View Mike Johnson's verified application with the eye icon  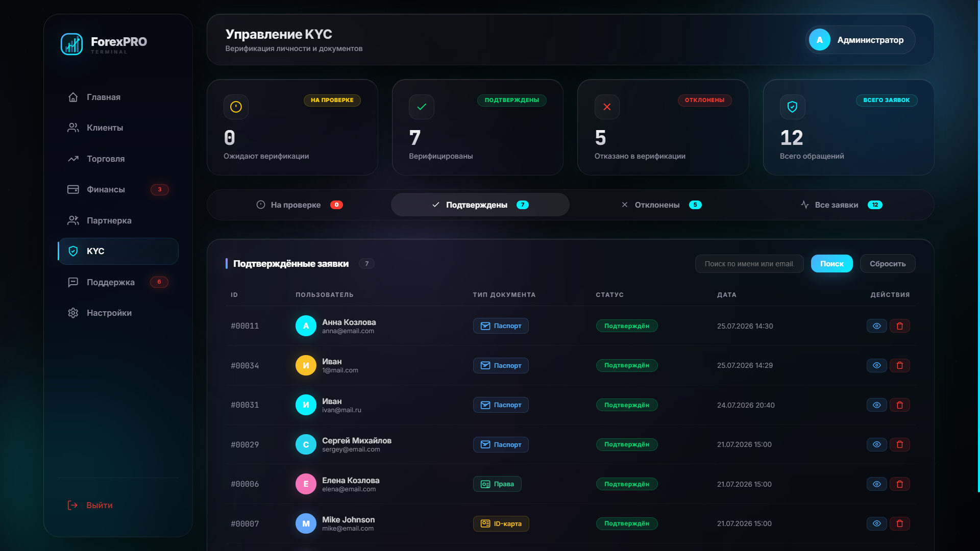coord(876,523)
